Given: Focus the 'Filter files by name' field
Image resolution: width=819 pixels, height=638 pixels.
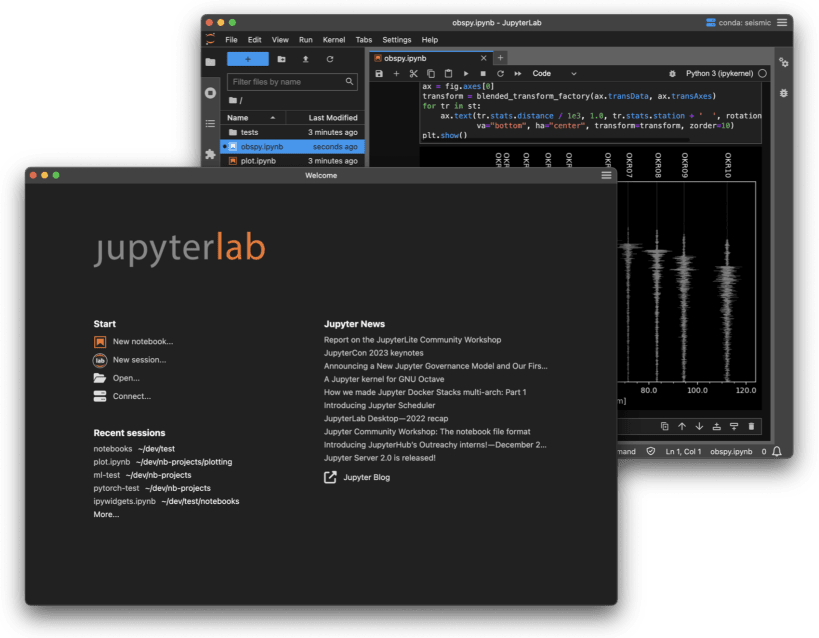Looking at the screenshot, I should coord(292,82).
